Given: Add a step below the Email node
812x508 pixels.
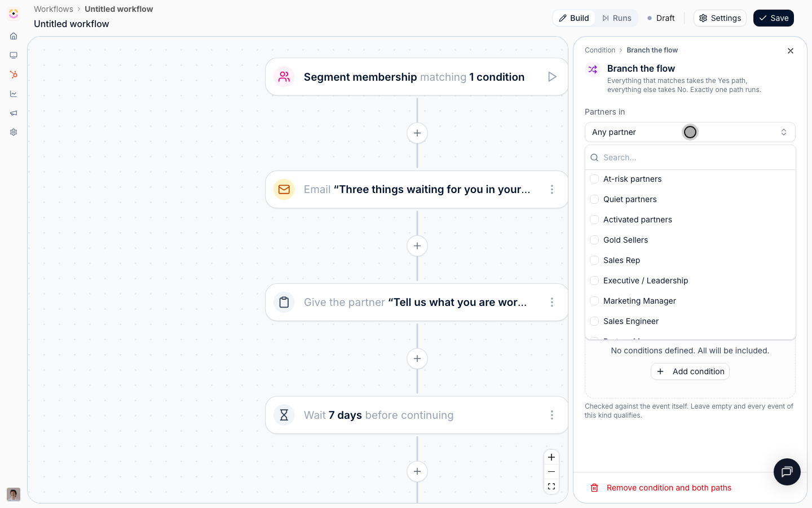Looking at the screenshot, I should click(417, 246).
